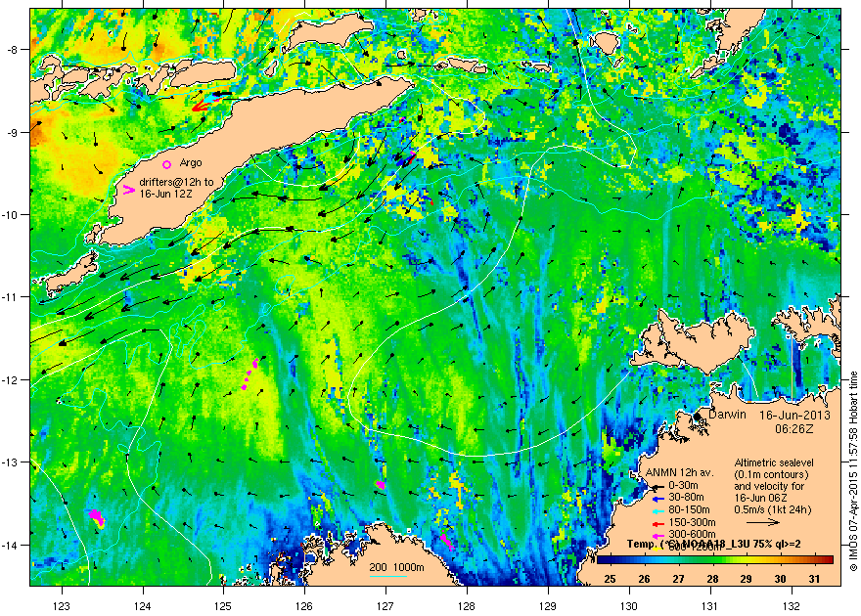Select the 'Darwin' place label

(x=727, y=415)
